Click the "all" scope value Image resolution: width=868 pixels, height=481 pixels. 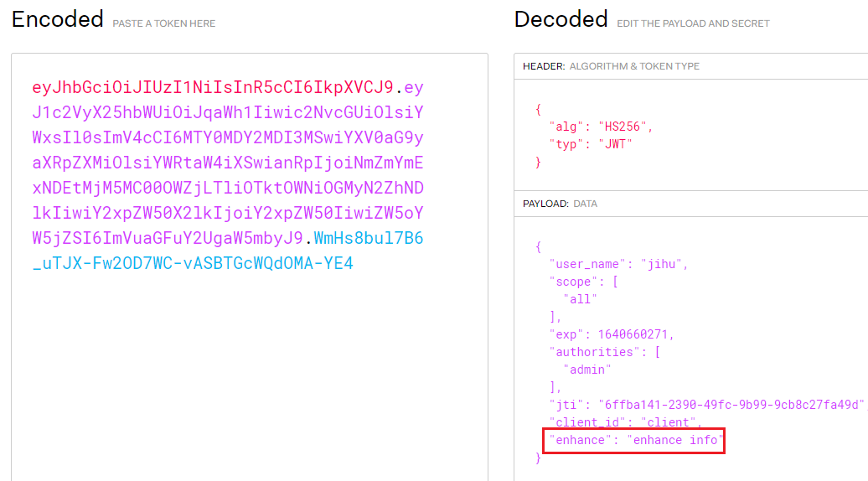pos(580,299)
